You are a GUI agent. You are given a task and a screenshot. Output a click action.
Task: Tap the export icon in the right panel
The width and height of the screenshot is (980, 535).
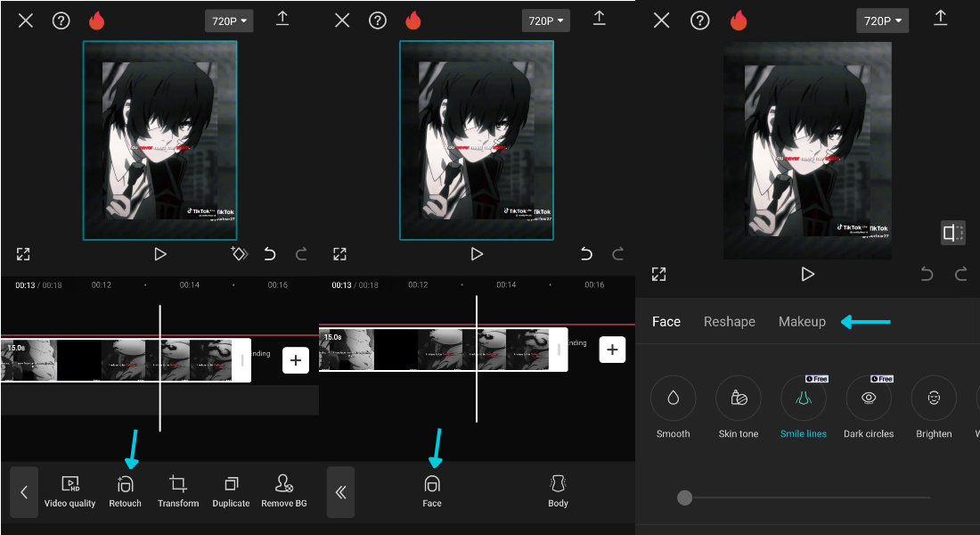click(x=941, y=18)
